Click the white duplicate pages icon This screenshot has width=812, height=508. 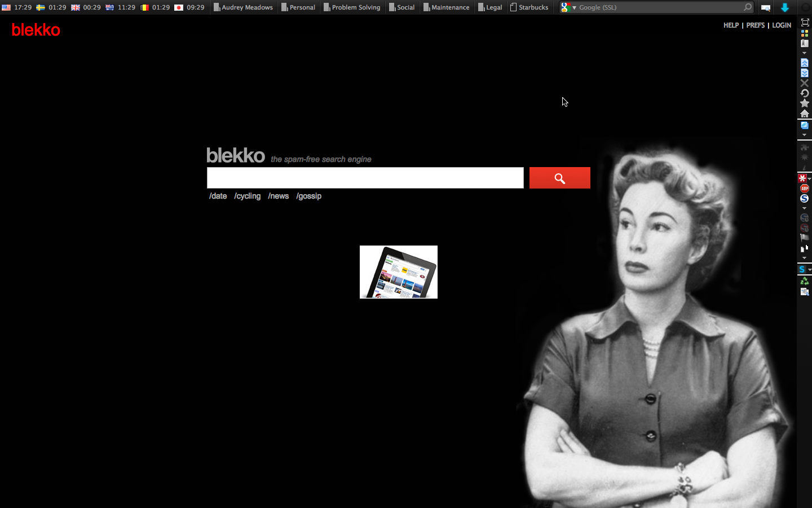[805, 248]
